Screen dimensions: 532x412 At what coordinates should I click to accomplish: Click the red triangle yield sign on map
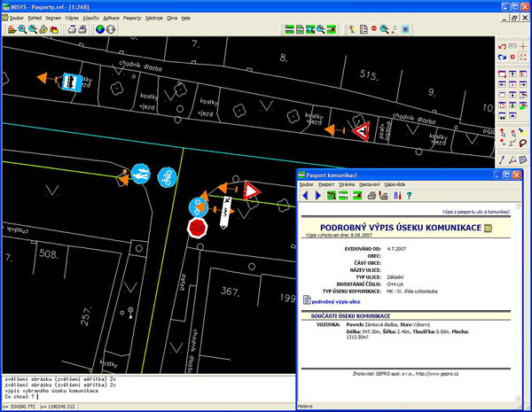point(252,190)
